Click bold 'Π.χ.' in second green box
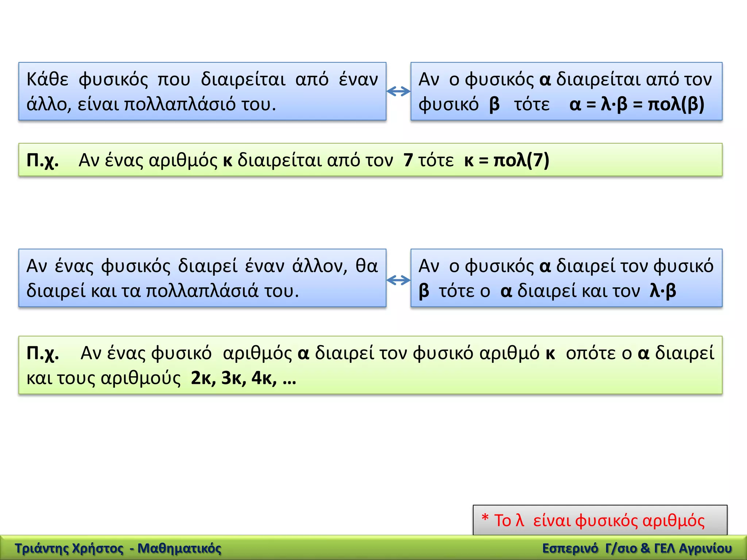 (x=42, y=353)
